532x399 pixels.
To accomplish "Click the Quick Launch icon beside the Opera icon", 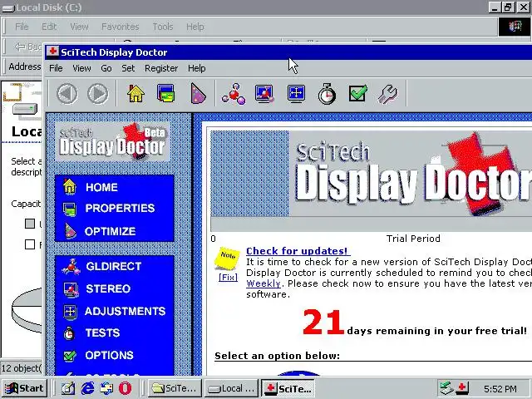I will 106,388.
